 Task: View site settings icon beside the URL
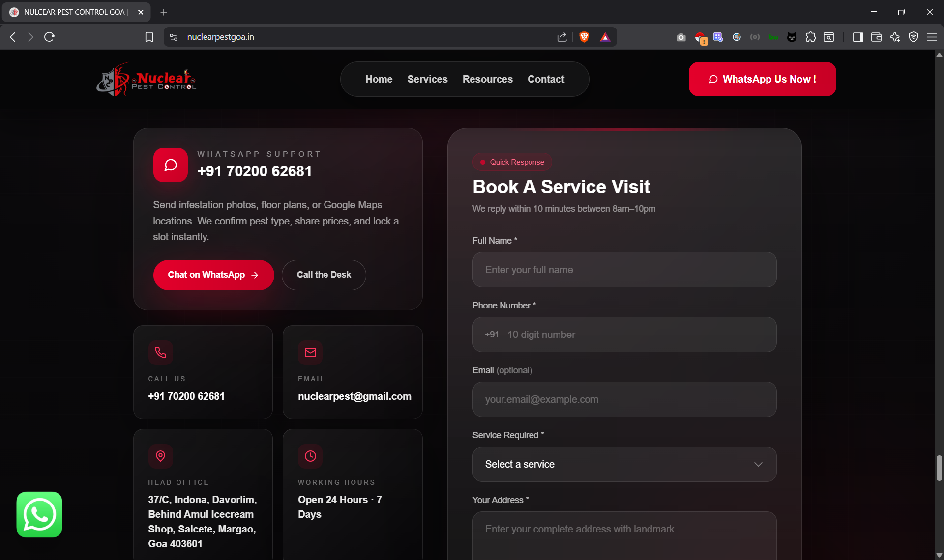pyautogui.click(x=174, y=37)
